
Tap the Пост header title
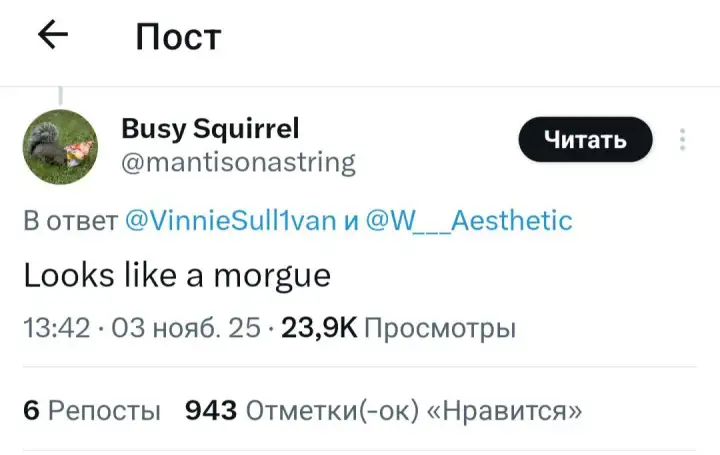(x=178, y=37)
